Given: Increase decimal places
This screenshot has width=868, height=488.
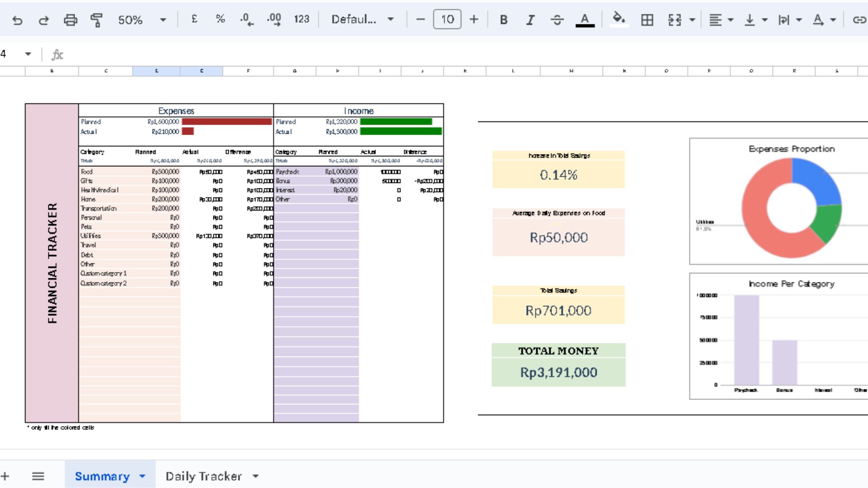Looking at the screenshot, I should click(x=274, y=19).
